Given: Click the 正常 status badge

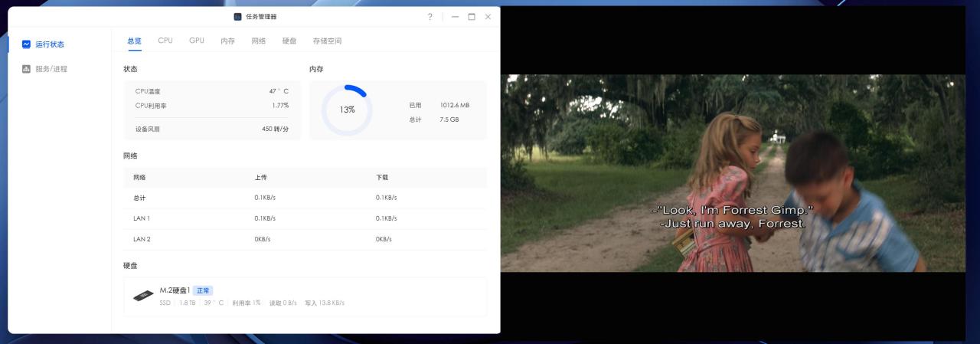Looking at the screenshot, I should click(x=203, y=290).
